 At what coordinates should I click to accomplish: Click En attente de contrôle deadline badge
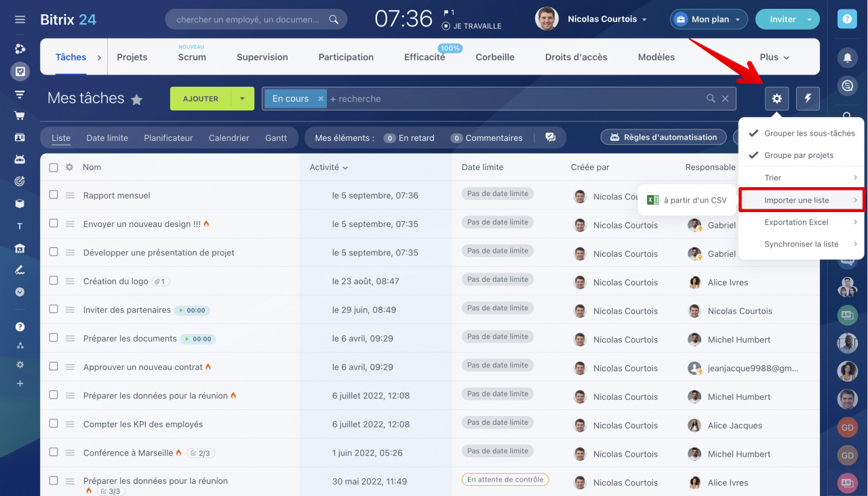coord(505,480)
